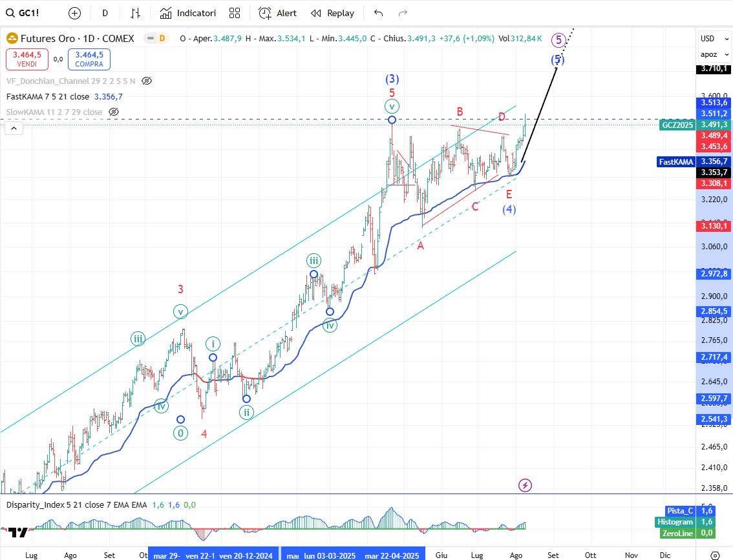Open indicator templates grid icon
This screenshot has height=560, width=733.
coord(235,13)
